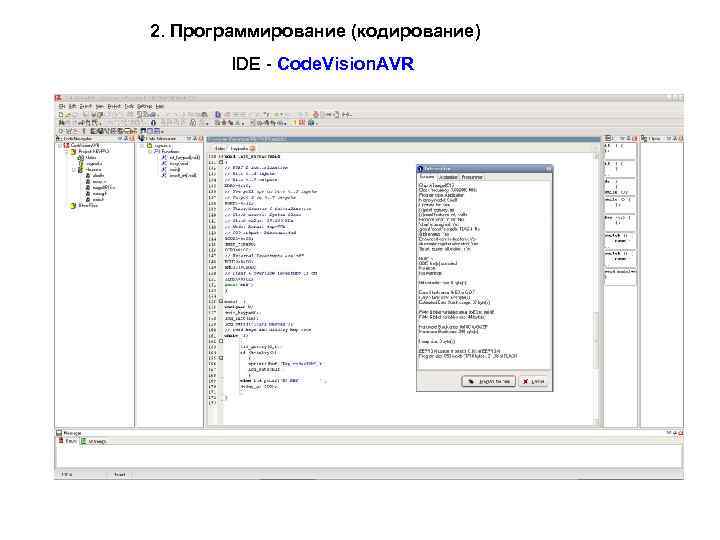The height and width of the screenshot is (540, 720).
Task: Switch to the Programmer tab in Information dialog
Action: coord(472,177)
